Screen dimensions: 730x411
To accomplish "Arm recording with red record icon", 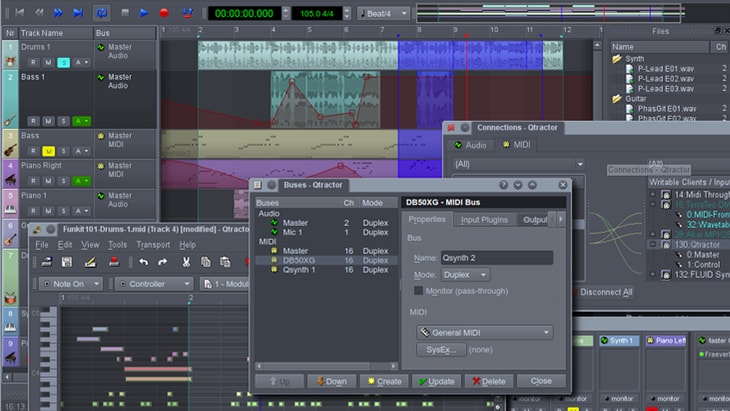I will [164, 13].
